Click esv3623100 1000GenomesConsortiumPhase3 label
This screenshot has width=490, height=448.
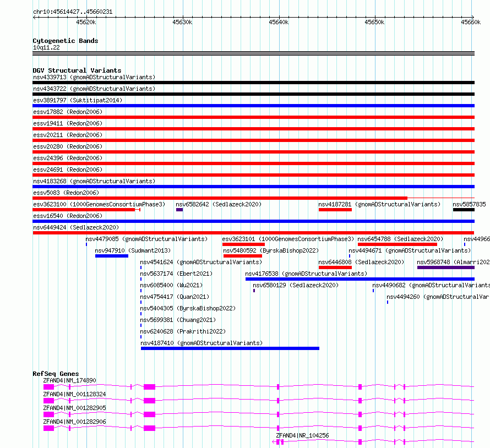(x=99, y=204)
